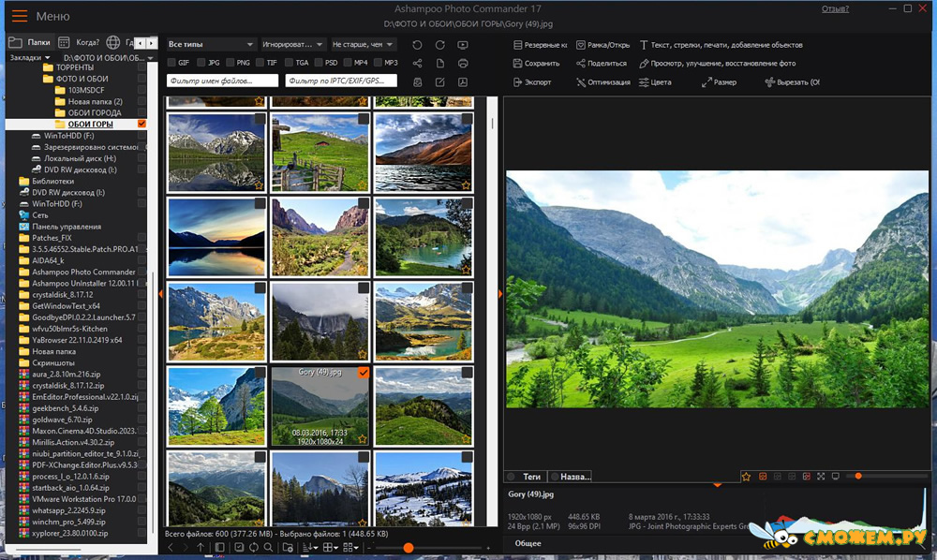Click the share icon in the browser toolbar

tap(417, 64)
